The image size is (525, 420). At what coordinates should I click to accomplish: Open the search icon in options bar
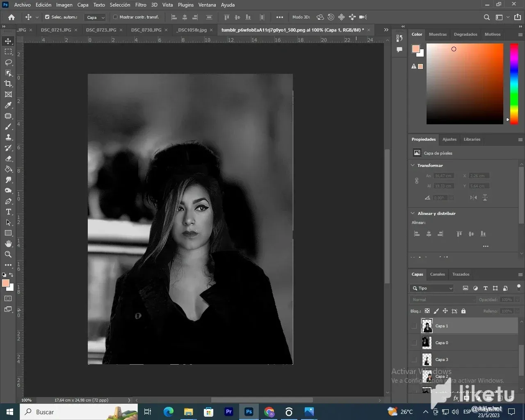pos(487,17)
